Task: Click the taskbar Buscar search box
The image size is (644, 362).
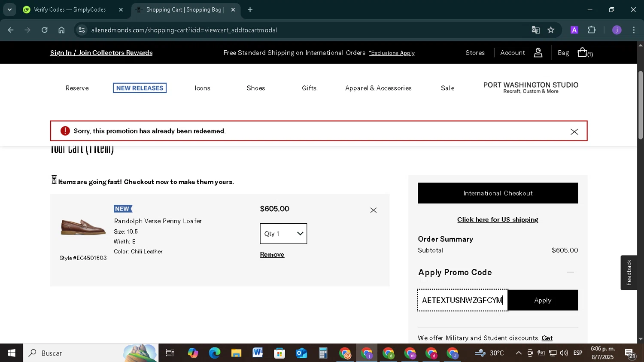Action: [x=91, y=353]
